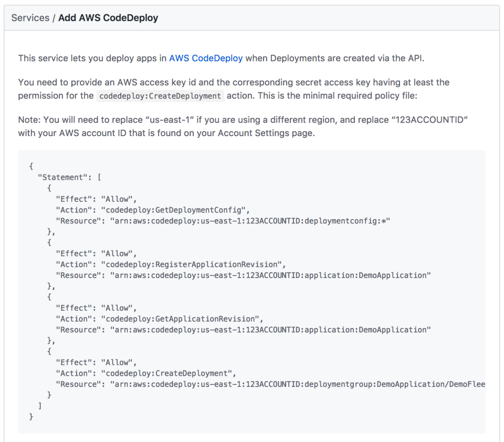
Task: Open the AWS CodeDeploy link
Action: click(x=206, y=58)
